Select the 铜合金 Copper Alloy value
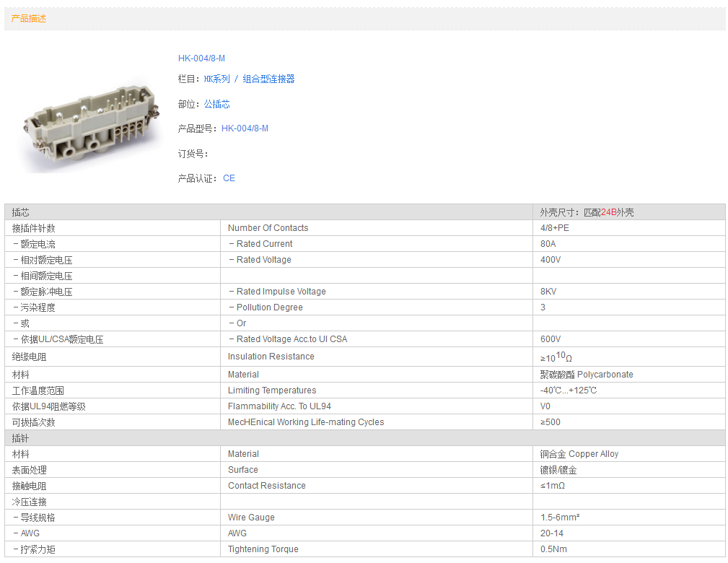Image resolution: width=728 pixels, height=563 pixels. 579,454
